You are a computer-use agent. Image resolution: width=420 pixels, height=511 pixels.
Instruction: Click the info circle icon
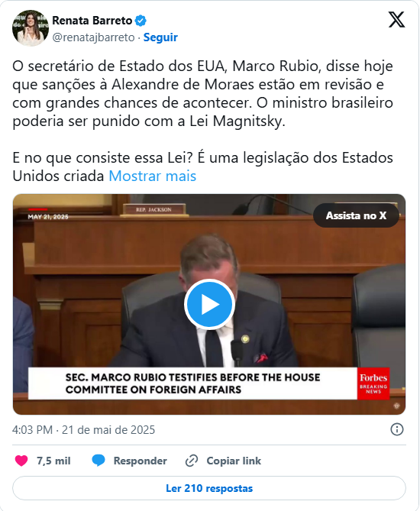[x=397, y=429]
